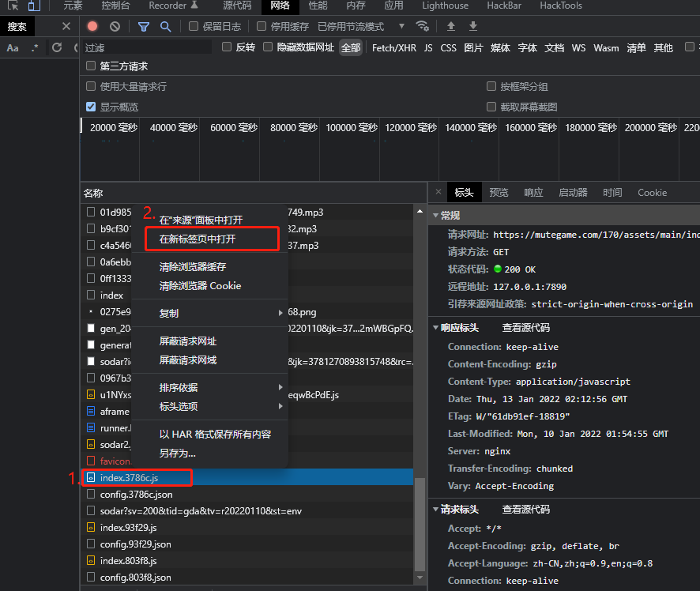Click the red record network log button

(92, 26)
